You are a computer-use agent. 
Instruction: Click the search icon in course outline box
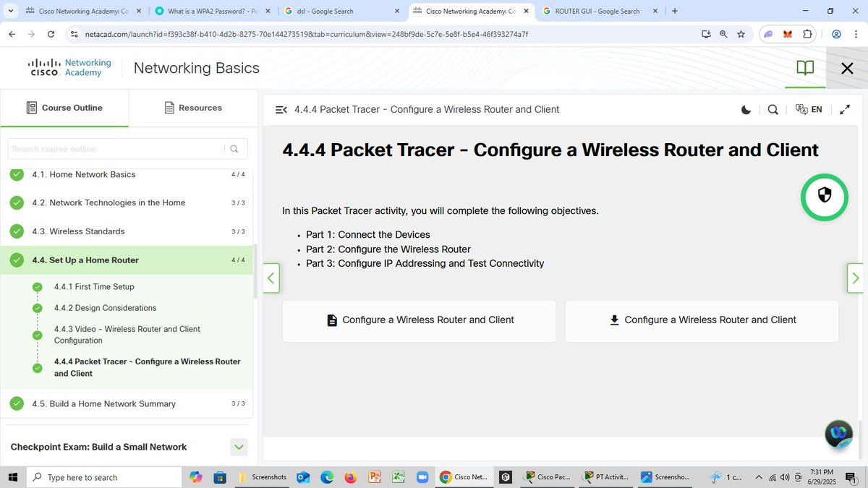tap(234, 149)
